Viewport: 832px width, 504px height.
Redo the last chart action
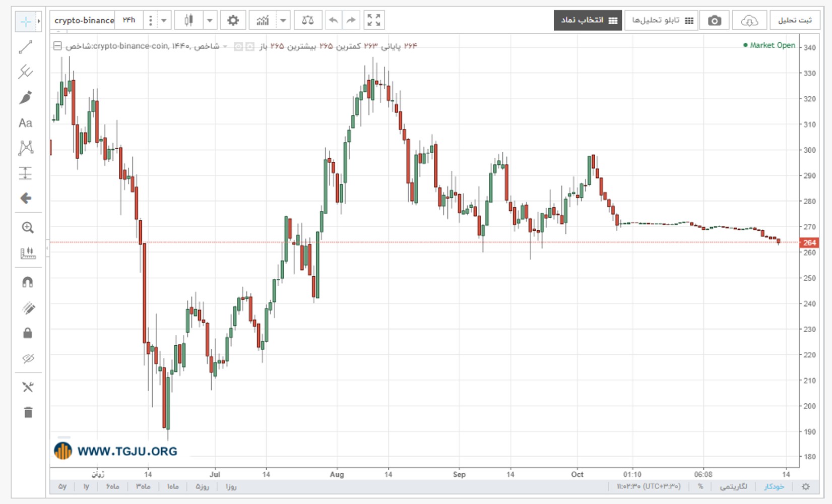351,21
